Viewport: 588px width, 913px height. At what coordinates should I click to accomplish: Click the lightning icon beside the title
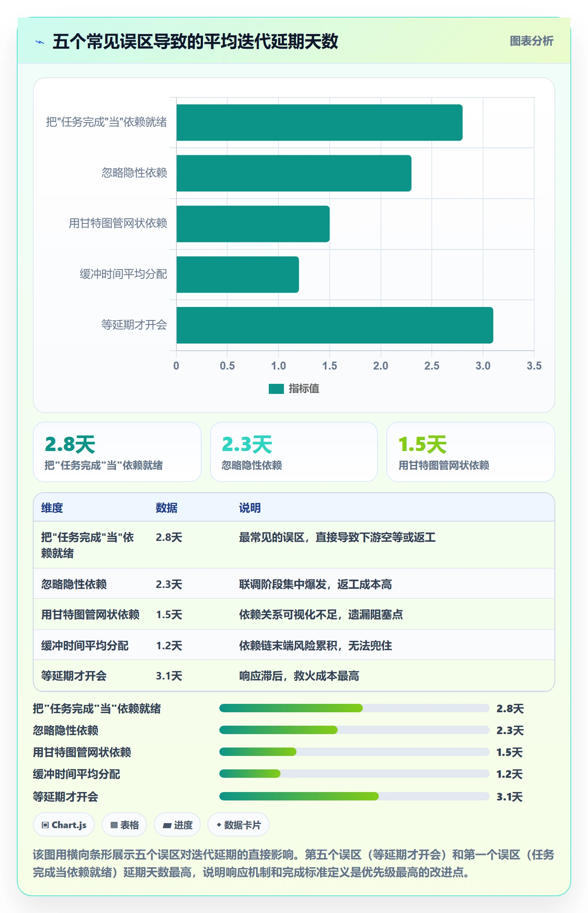coord(40,42)
